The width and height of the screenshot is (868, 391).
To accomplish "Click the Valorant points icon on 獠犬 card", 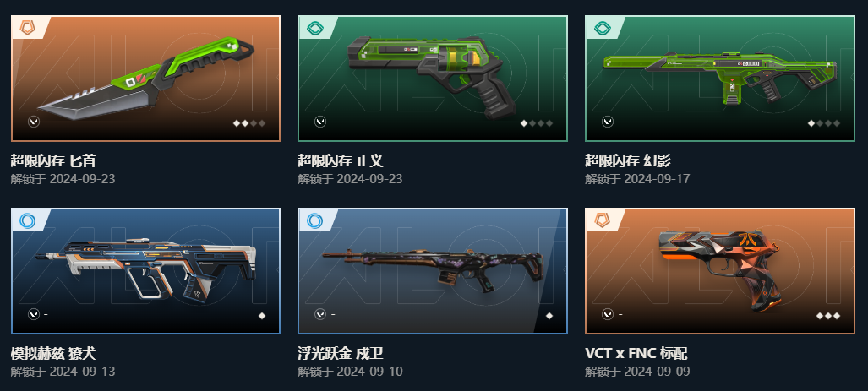I will click(34, 314).
